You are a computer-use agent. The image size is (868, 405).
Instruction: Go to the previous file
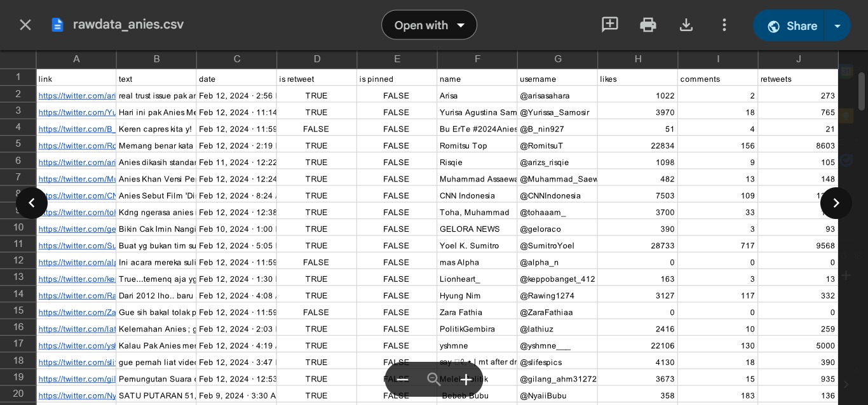32,203
